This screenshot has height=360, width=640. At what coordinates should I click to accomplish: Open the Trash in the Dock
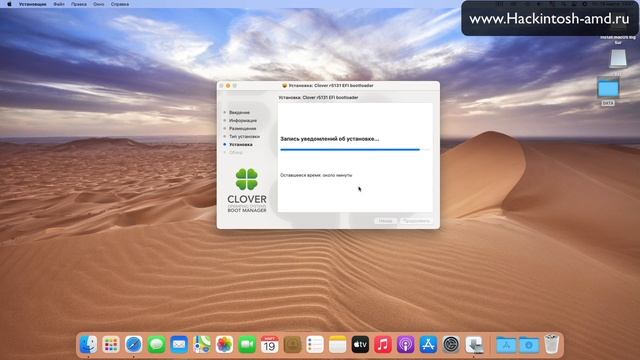point(551,344)
